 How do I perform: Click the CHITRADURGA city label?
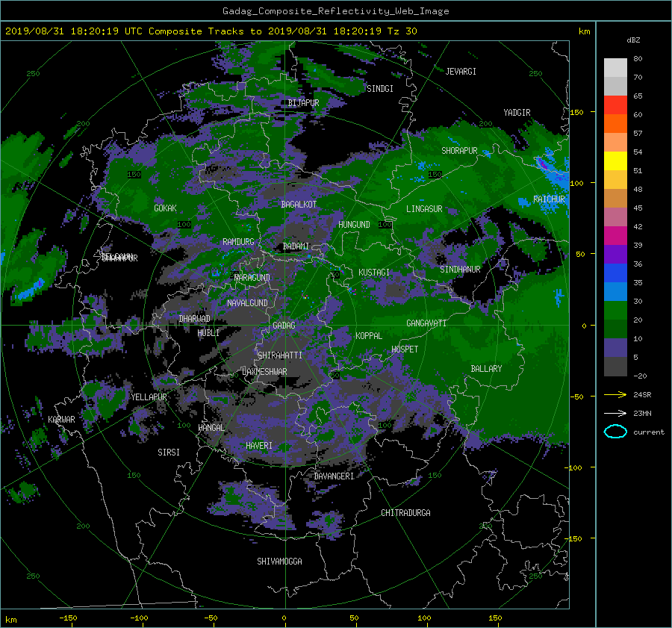click(405, 513)
